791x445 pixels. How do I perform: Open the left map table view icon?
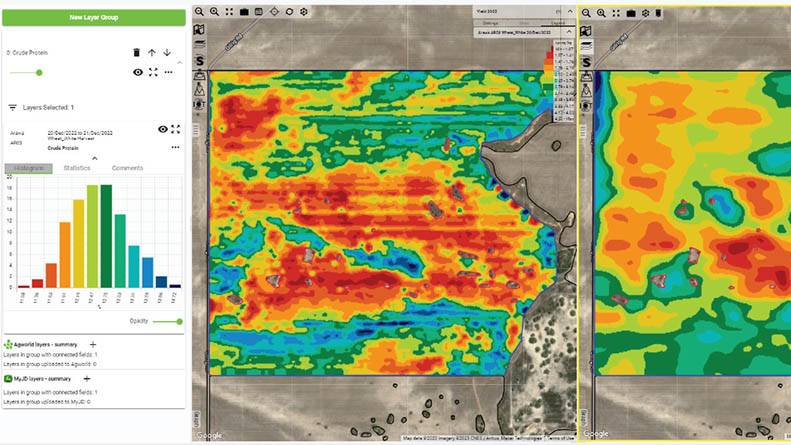(259, 12)
